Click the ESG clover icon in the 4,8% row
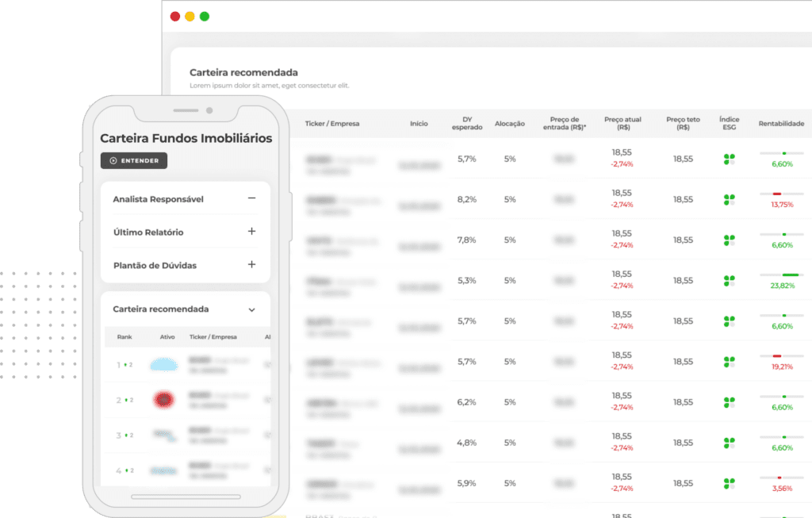812x518 pixels. 730,443
